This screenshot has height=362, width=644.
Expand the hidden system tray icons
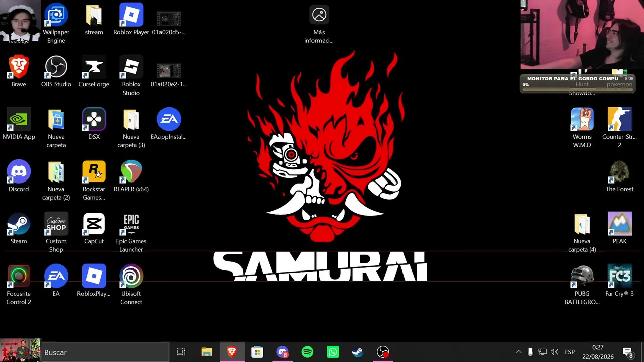point(518,352)
